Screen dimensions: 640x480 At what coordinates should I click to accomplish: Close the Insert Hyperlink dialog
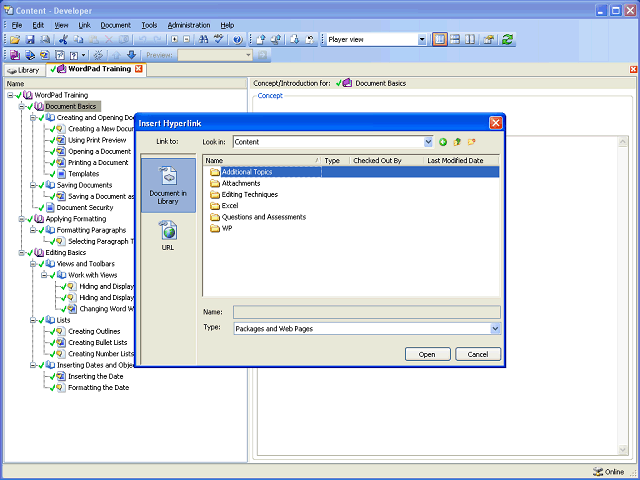coord(496,123)
